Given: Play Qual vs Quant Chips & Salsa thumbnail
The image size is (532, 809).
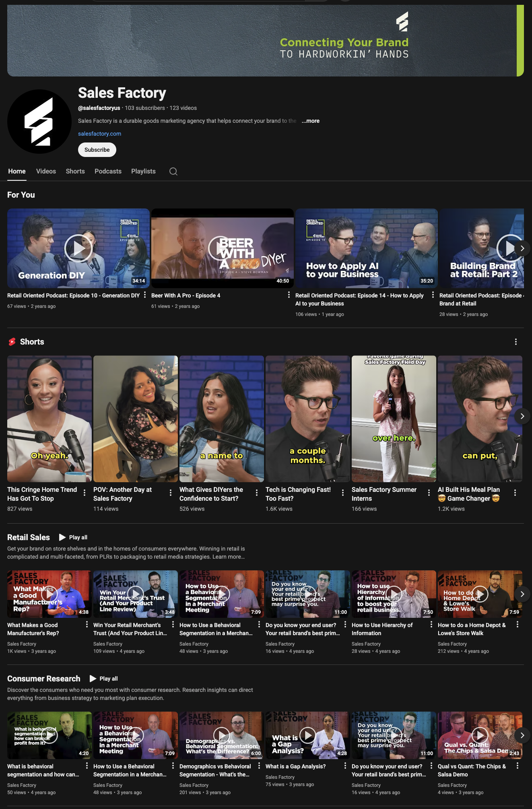Looking at the screenshot, I should tap(480, 735).
